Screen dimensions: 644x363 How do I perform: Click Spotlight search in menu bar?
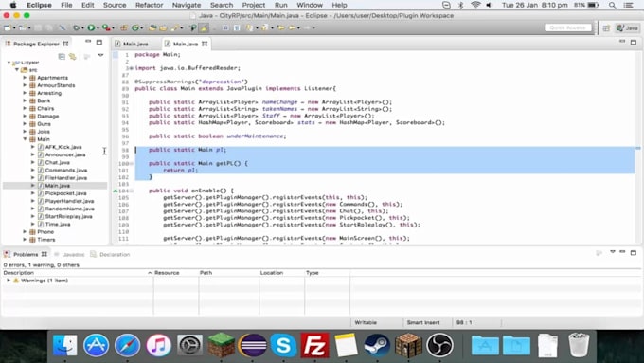click(612, 5)
